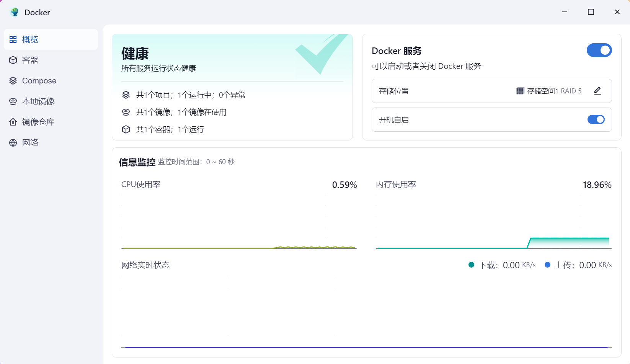Click the memory usage area chart
630x364 pixels.
pos(494,222)
